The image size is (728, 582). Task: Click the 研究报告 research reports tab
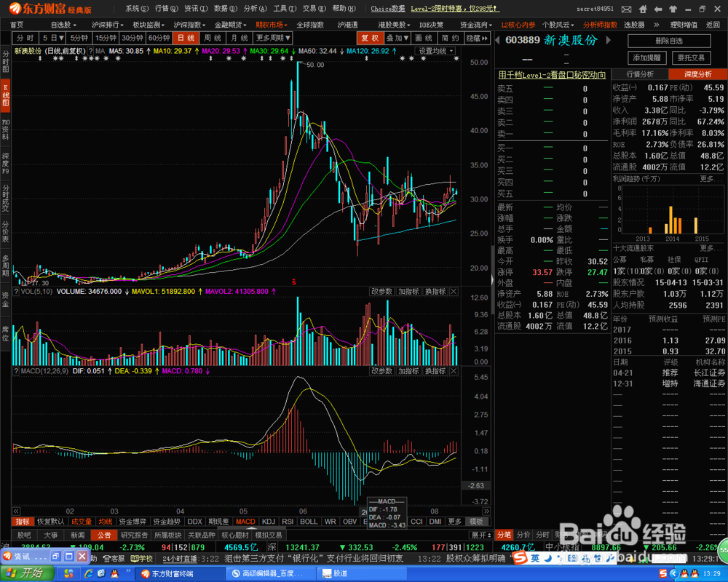point(135,535)
